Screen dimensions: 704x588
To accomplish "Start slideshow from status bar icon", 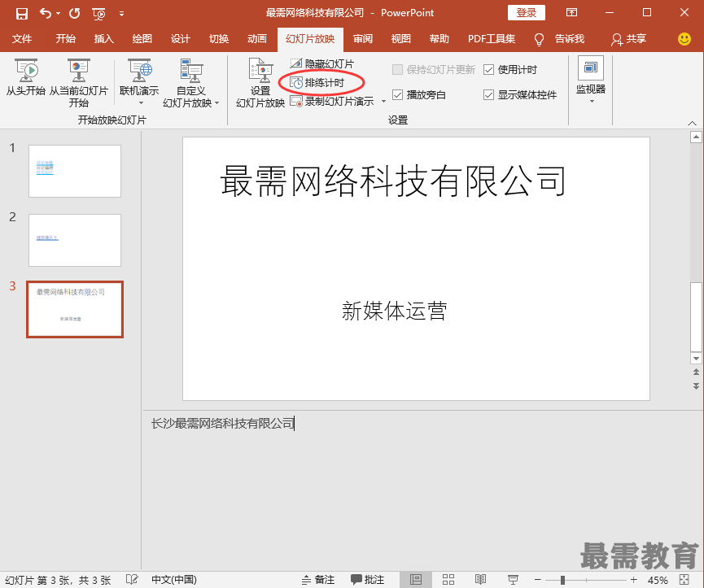I will (x=513, y=580).
